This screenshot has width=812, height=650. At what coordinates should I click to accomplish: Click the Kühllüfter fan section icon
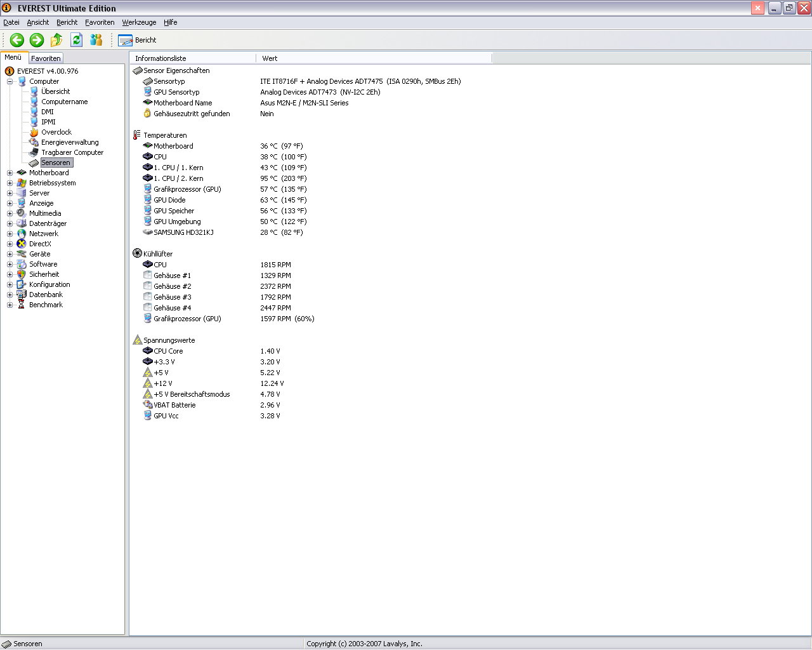(x=138, y=254)
